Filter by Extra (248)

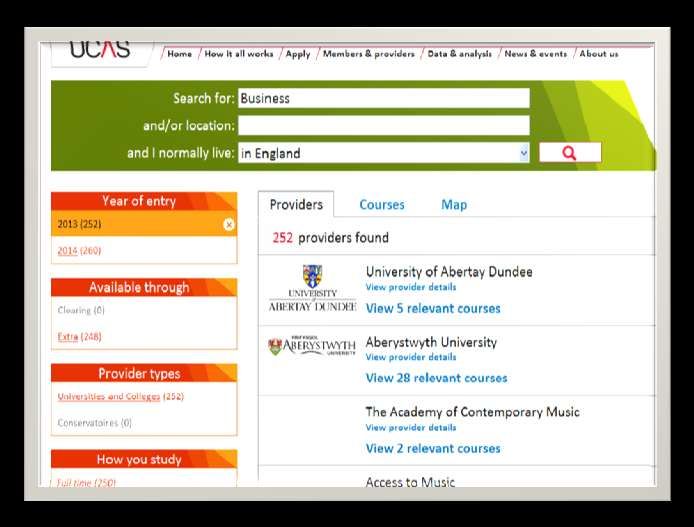pos(79,337)
